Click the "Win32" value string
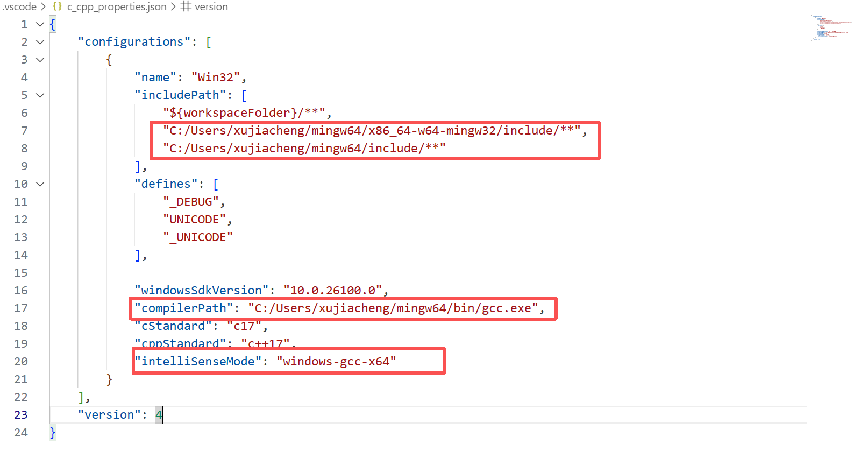 [216, 77]
